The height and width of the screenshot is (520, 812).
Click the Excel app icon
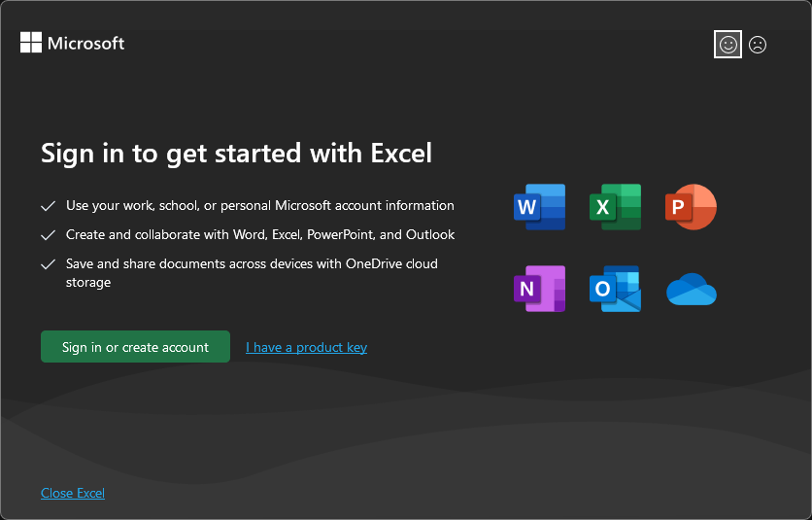[x=615, y=207]
